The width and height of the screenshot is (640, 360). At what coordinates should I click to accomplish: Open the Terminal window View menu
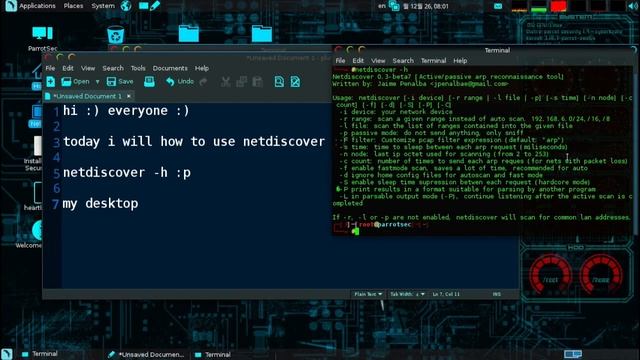click(378, 60)
